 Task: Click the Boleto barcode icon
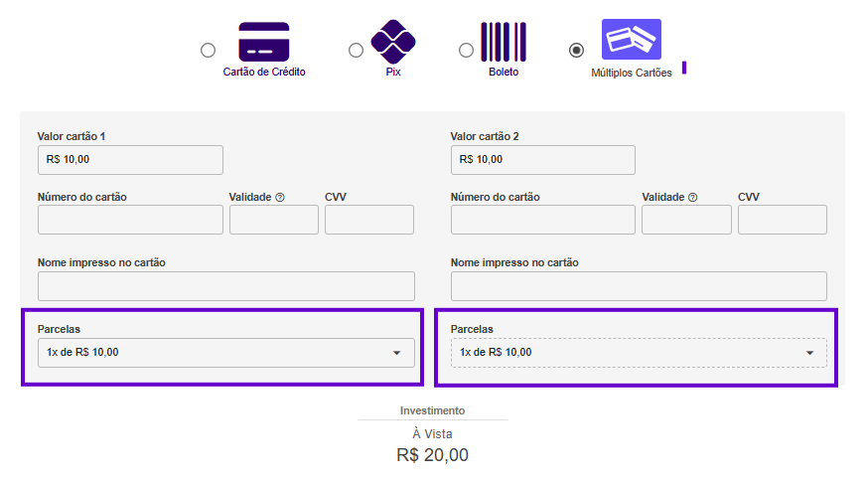coord(504,42)
